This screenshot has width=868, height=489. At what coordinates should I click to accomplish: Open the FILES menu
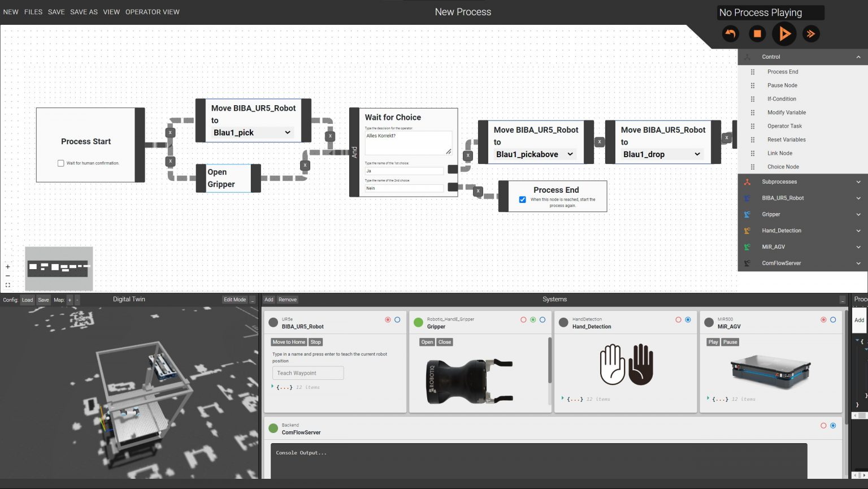tap(33, 11)
